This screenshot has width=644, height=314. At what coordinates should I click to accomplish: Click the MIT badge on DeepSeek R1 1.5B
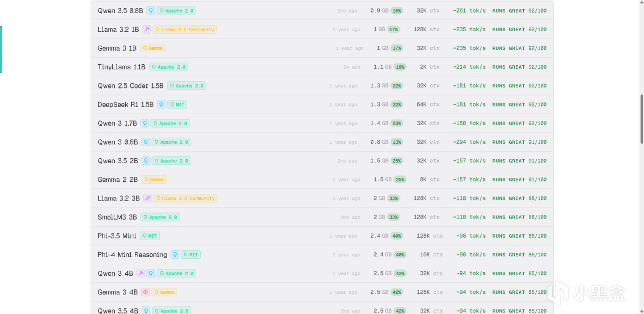point(177,104)
